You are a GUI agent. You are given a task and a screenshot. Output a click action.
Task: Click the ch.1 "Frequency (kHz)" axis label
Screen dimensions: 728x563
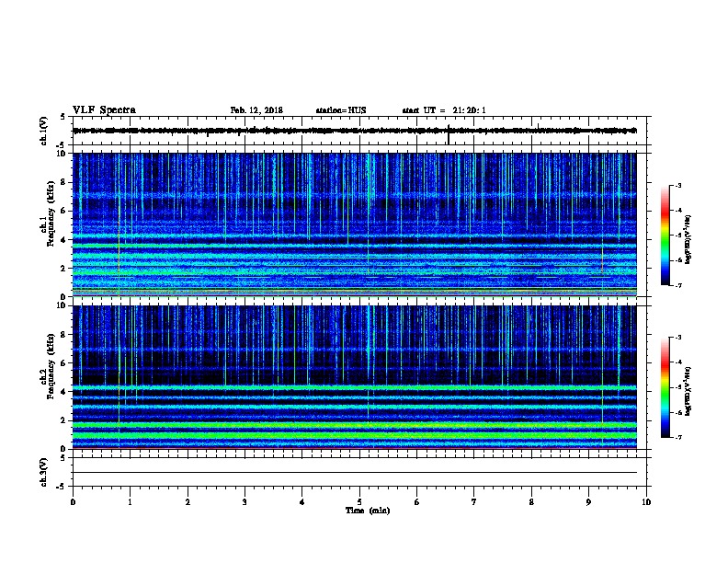(51, 213)
